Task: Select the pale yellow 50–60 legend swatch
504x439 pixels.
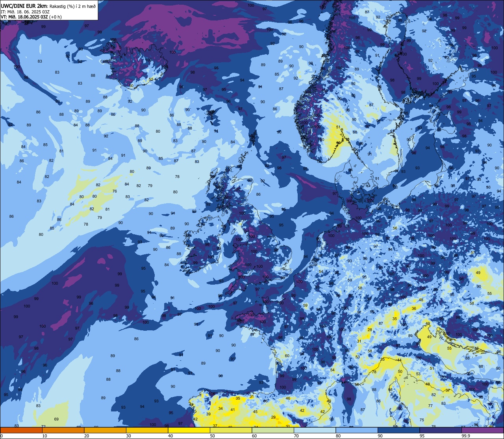Action: point(231,430)
